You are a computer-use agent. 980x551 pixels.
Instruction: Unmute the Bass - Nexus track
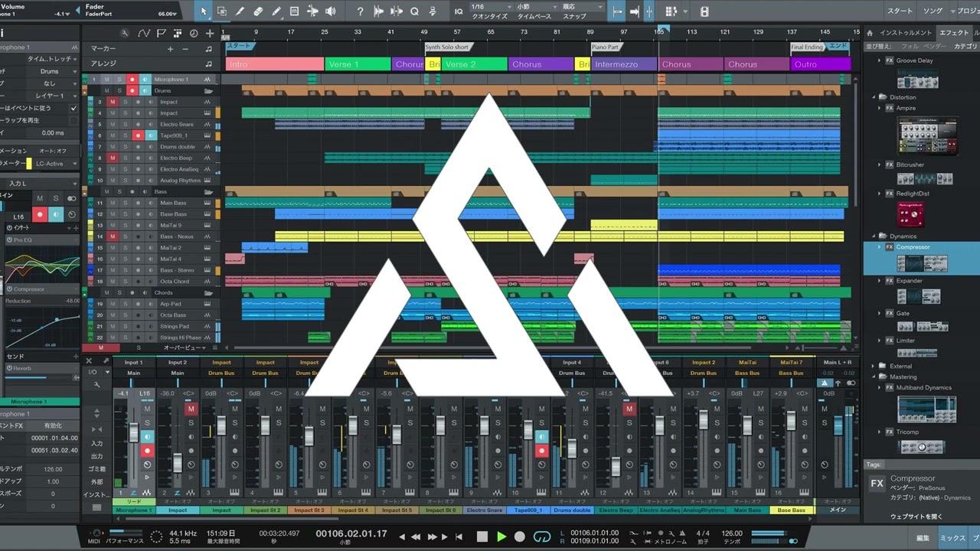click(113, 236)
